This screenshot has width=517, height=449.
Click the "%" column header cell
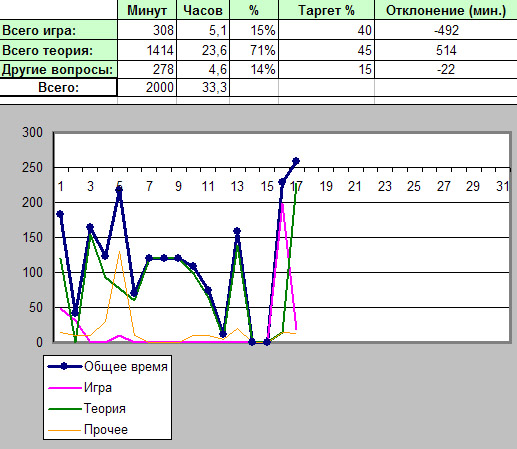(x=254, y=10)
